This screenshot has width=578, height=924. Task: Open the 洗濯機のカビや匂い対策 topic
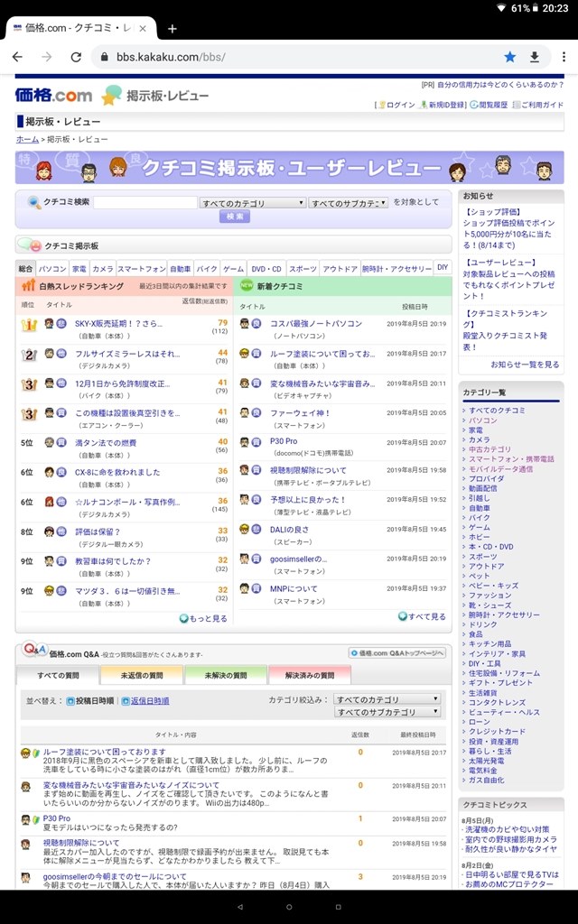(x=508, y=830)
